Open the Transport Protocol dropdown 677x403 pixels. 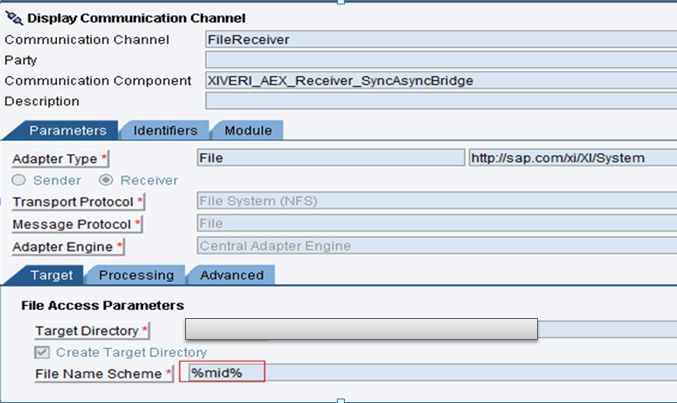pos(437,201)
